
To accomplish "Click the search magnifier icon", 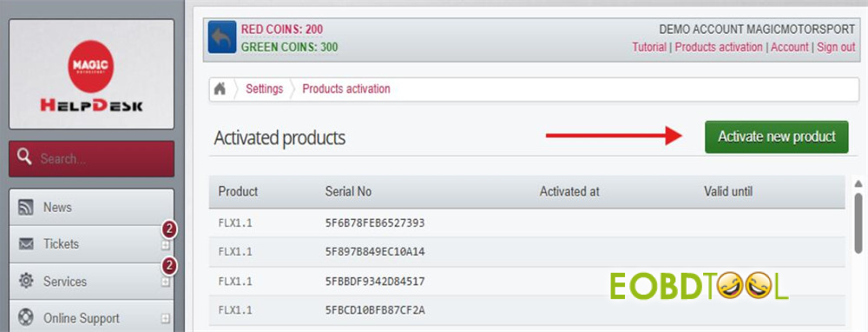I will coord(24,157).
